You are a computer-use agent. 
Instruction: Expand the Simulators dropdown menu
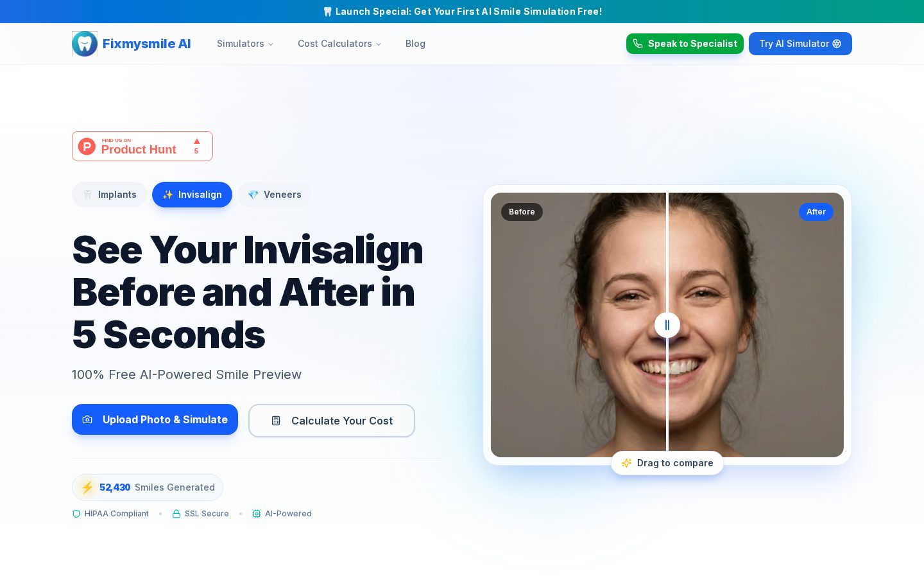245,44
